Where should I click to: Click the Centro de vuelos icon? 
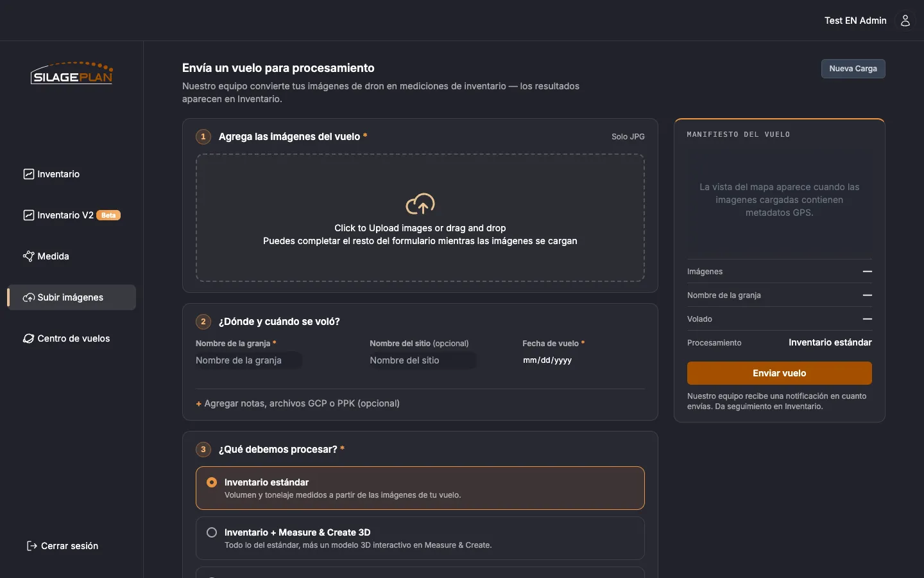(x=29, y=338)
